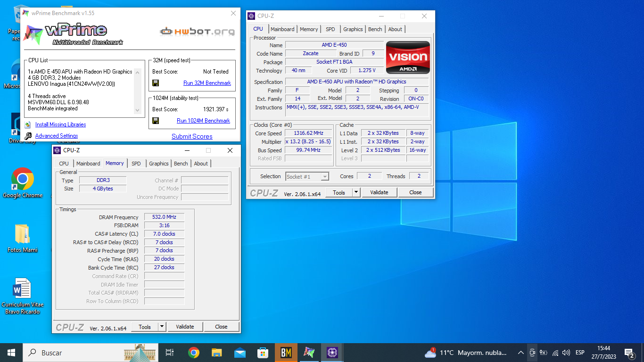Click the network icon in the system tray
The image size is (644, 362).
click(x=555, y=353)
